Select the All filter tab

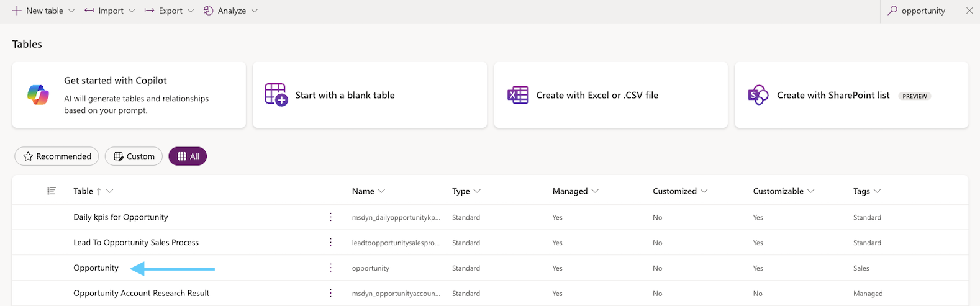(x=188, y=156)
